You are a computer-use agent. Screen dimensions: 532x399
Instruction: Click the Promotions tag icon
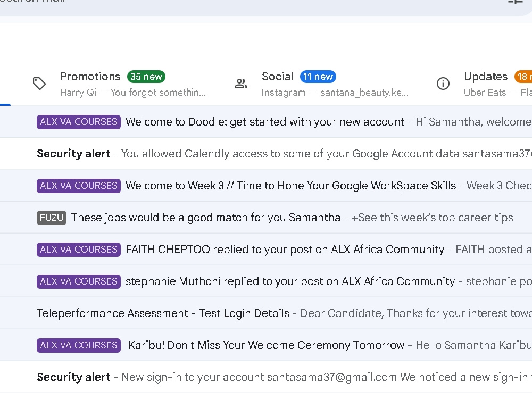click(39, 84)
